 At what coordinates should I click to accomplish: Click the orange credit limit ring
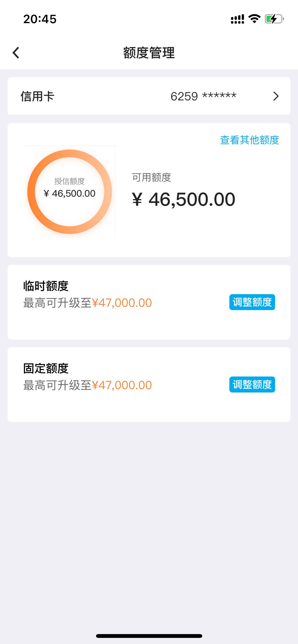click(70, 192)
